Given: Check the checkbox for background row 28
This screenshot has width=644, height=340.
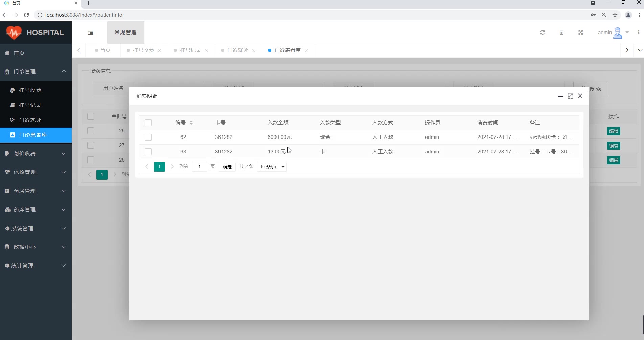Looking at the screenshot, I should click(x=91, y=160).
